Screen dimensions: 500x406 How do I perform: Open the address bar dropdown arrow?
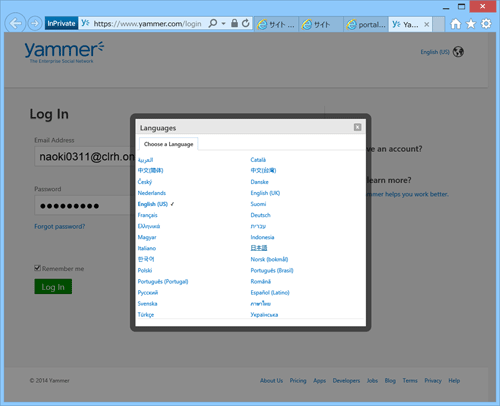pyautogui.click(x=224, y=24)
